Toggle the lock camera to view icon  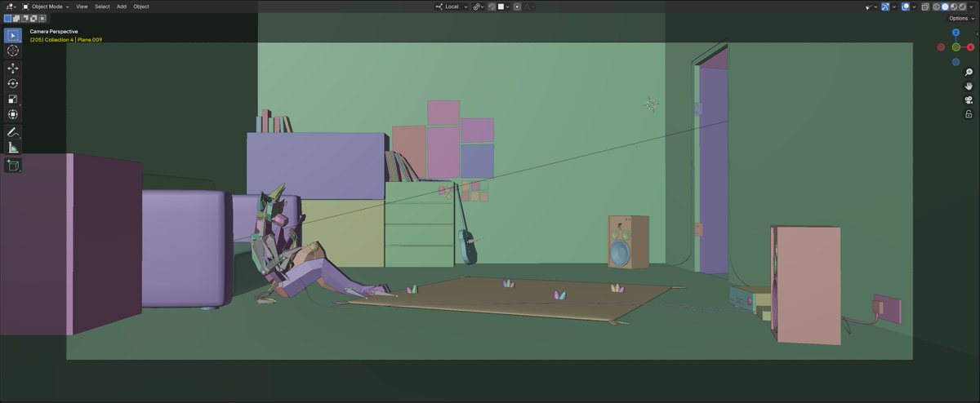(x=969, y=114)
